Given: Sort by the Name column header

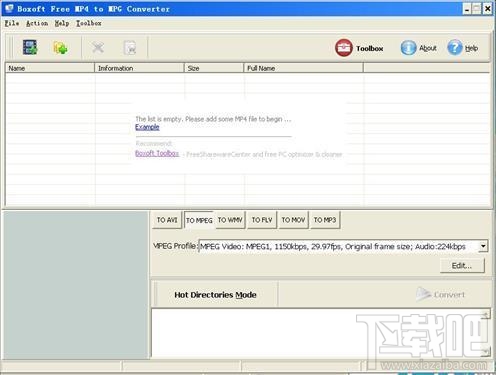Looking at the screenshot, I should [x=50, y=68].
